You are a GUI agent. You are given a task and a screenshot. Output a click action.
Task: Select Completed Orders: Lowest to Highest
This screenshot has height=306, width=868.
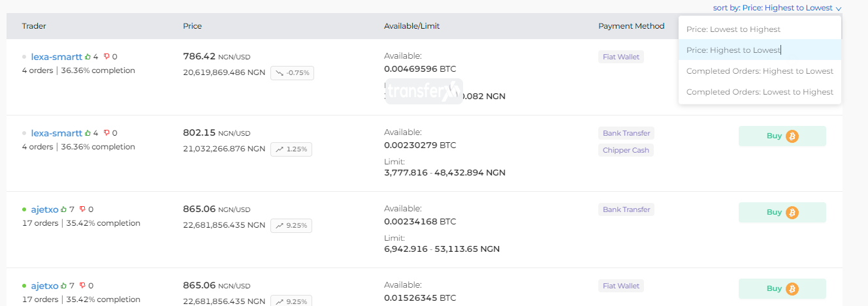point(760,92)
